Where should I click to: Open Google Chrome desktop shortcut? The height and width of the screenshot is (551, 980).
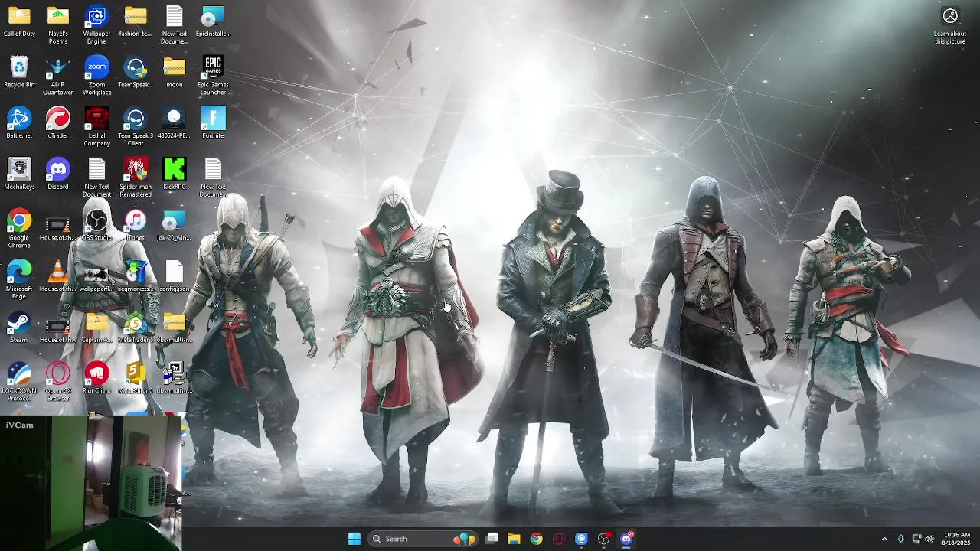[x=19, y=229]
